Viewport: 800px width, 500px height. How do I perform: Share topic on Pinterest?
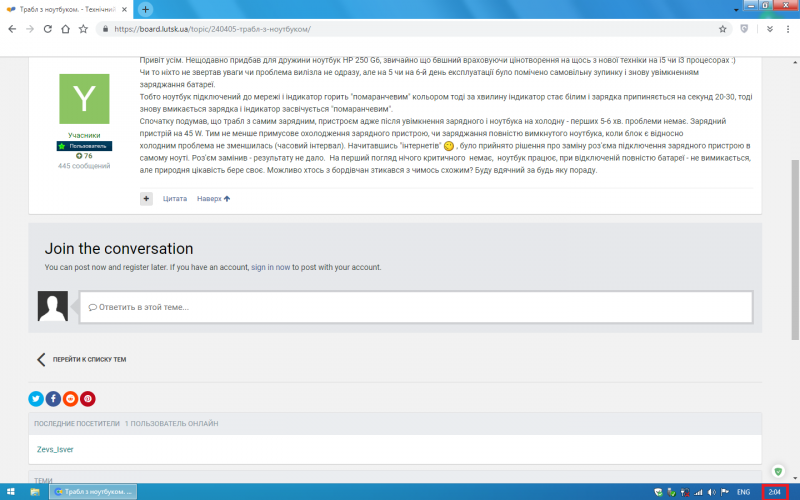tap(88, 398)
